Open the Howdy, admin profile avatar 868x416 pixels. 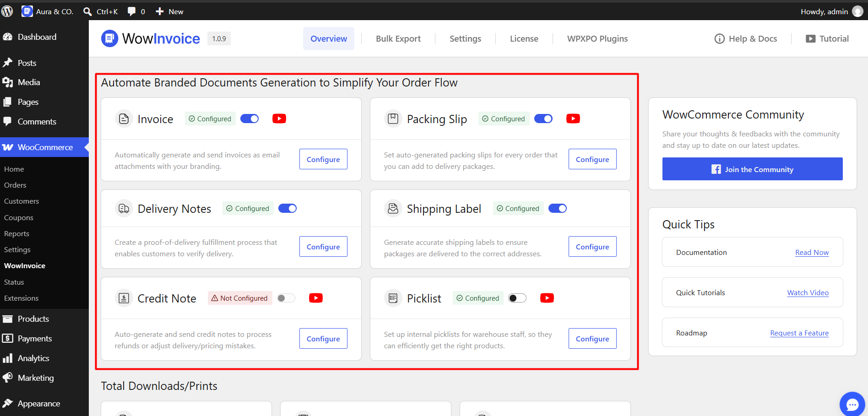click(x=857, y=11)
